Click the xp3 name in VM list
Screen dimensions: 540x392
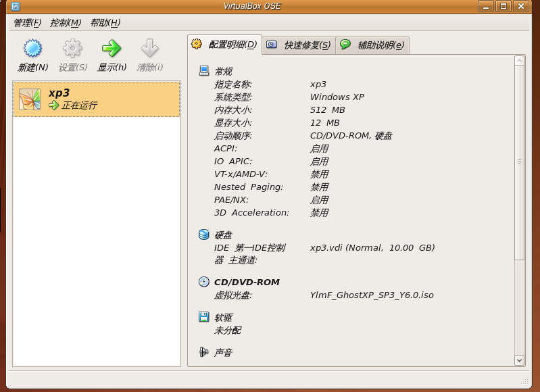coord(59,93)
